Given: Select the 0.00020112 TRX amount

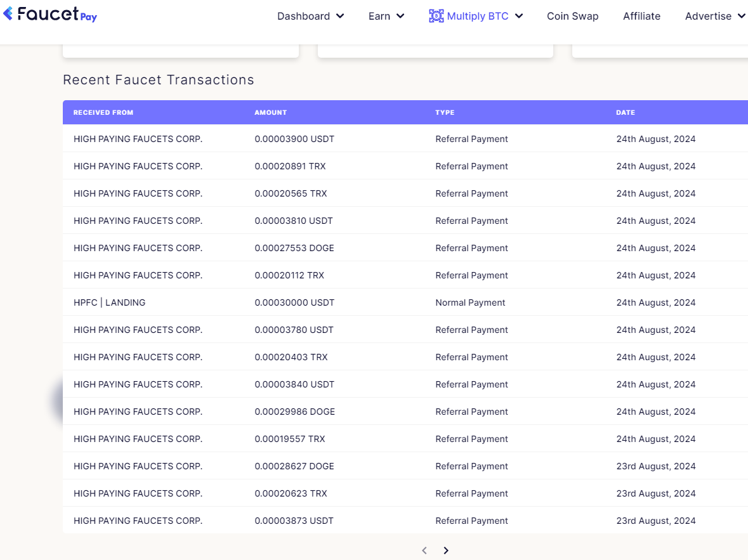Looking at the screenshot, I should [289, 275].
